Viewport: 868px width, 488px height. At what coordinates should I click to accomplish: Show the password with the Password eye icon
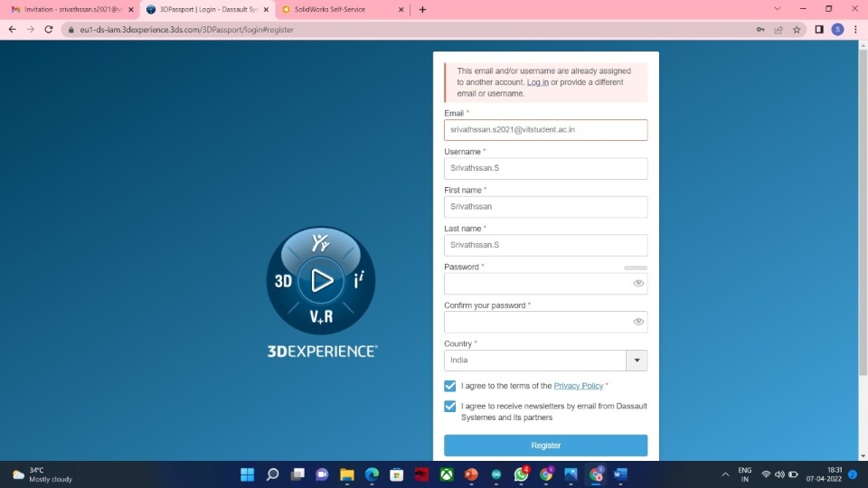(x=638, y=283)
